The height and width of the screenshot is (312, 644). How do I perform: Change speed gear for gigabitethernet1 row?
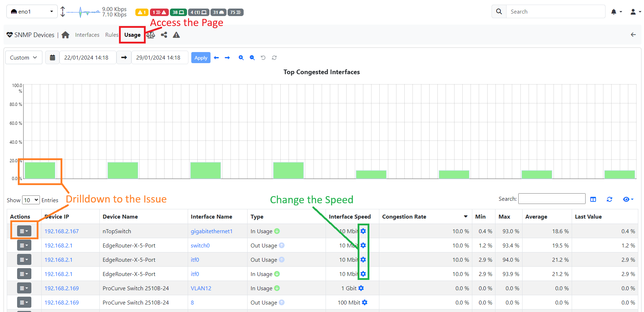(x=363, y=231)
